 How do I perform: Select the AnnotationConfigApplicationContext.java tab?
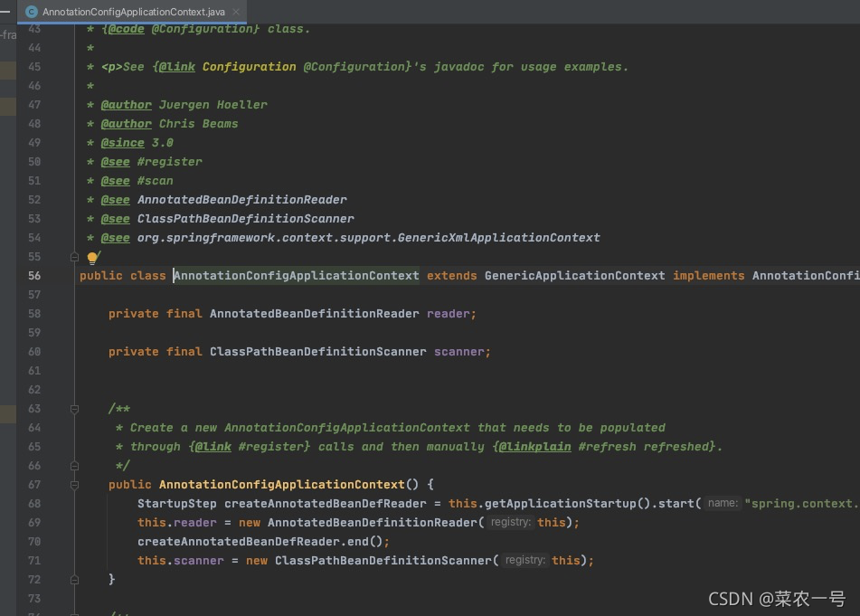(x=132, y=12)
